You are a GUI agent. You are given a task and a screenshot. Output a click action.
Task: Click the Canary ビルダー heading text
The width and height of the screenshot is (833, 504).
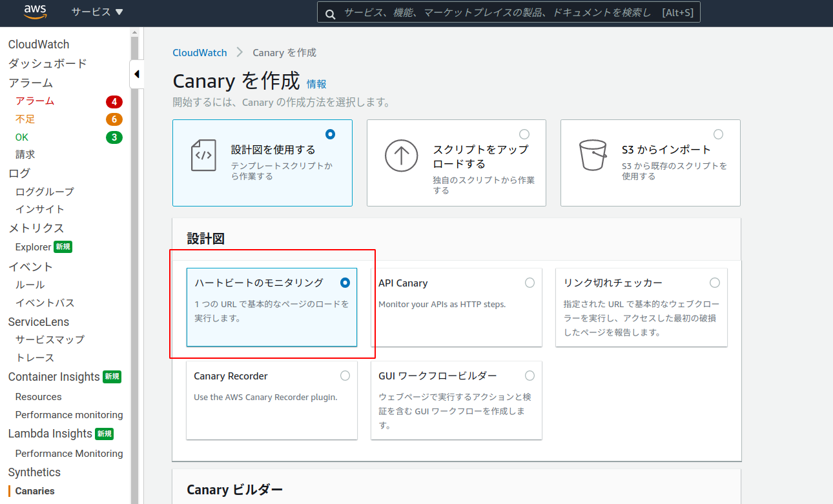[x=234, y=490]
